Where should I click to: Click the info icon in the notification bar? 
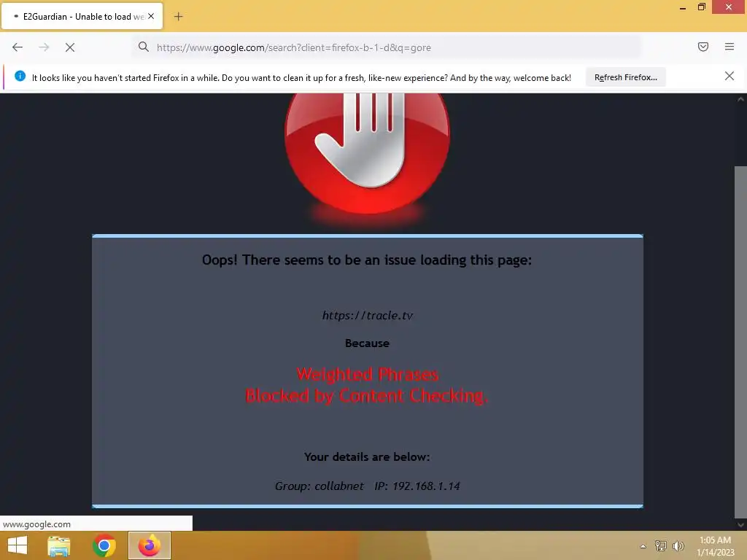click(20, 76)
